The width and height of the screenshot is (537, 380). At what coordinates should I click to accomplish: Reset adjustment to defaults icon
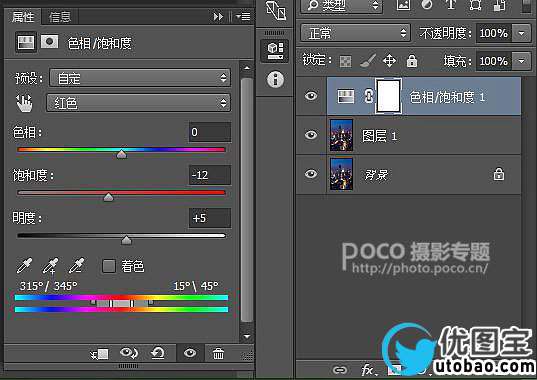(158, 353)
